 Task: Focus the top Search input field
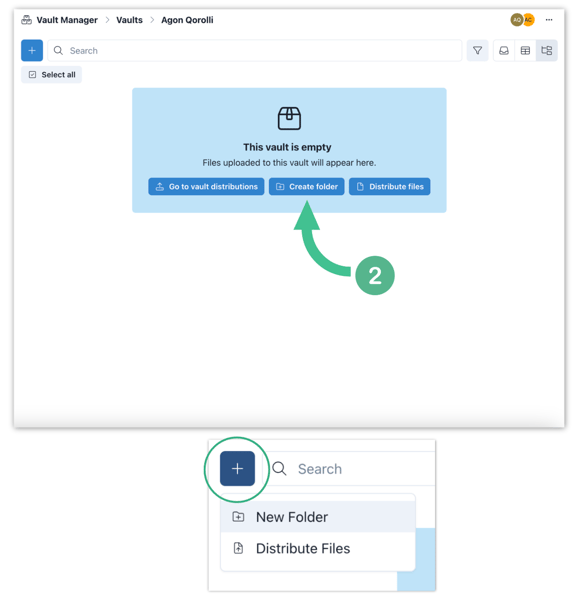255,50
